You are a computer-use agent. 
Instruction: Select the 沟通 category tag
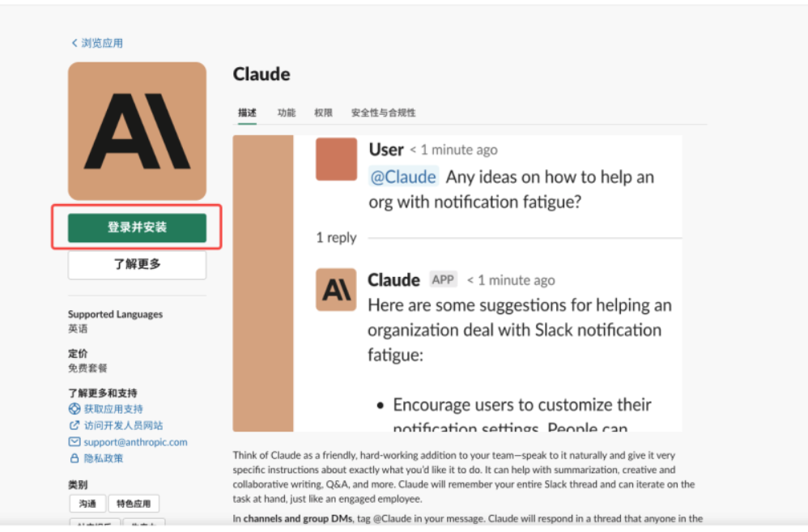87,504
